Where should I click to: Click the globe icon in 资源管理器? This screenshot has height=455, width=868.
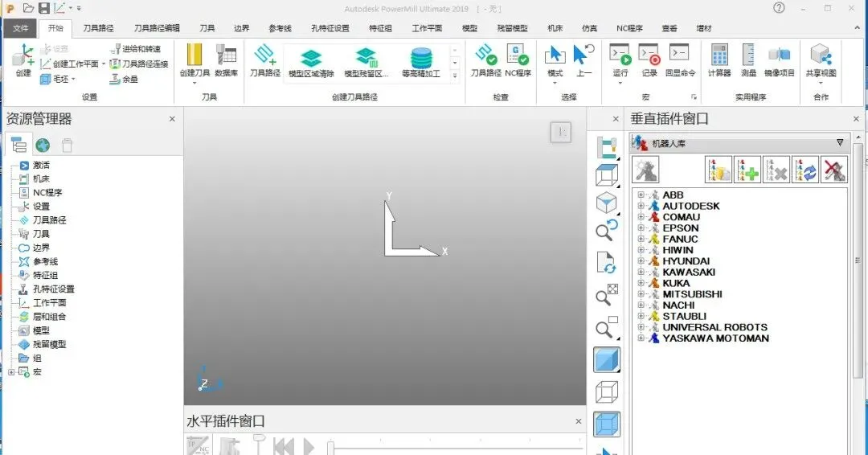click(x=43, y=145)
